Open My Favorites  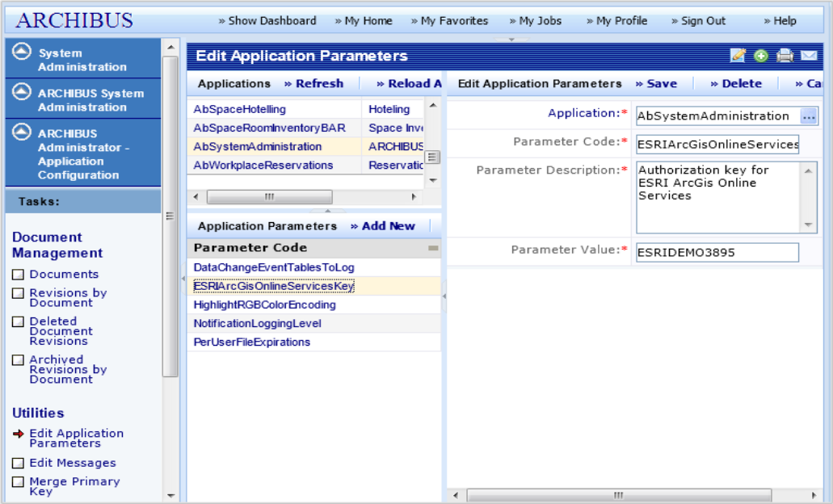[449, 21]
